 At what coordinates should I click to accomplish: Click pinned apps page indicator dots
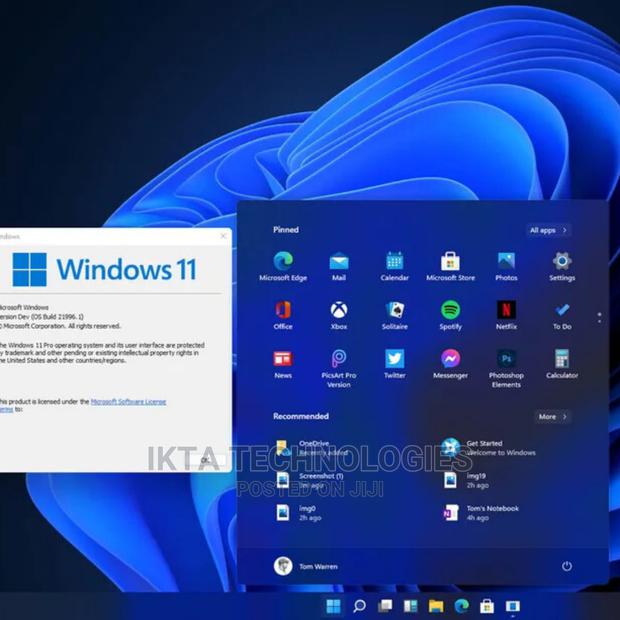click(x=599, y=318)
